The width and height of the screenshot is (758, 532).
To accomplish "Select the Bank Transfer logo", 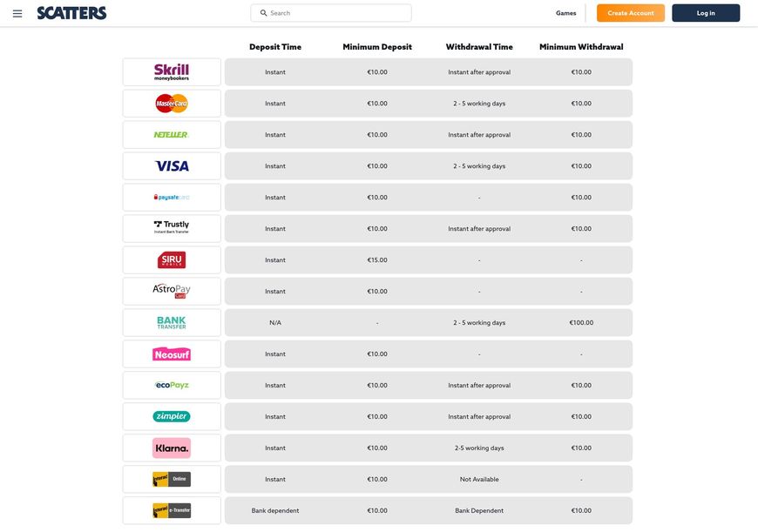I will coord(172,323).
